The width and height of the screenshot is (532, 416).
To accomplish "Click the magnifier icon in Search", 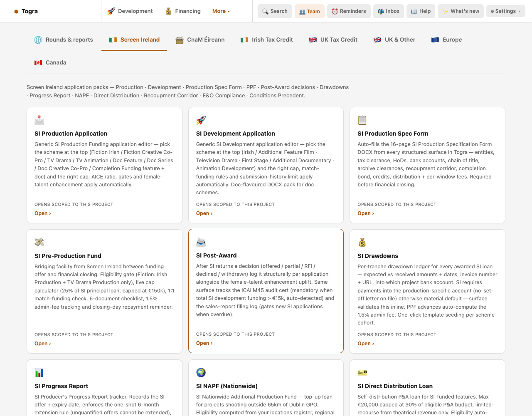I will pyautogui.click(x=265, y=11).
